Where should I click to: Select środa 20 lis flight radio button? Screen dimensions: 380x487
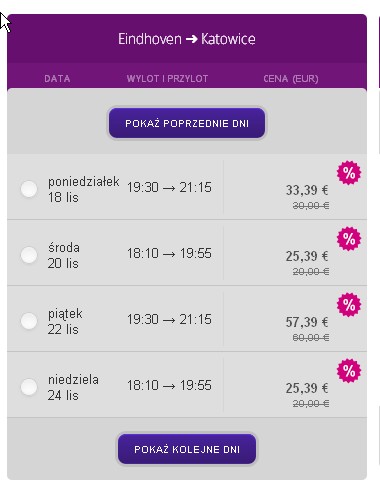[x=29, y=255]
